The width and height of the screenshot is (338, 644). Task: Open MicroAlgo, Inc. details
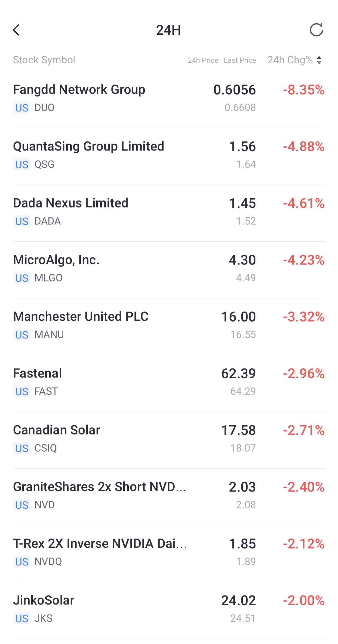[56, 260]
